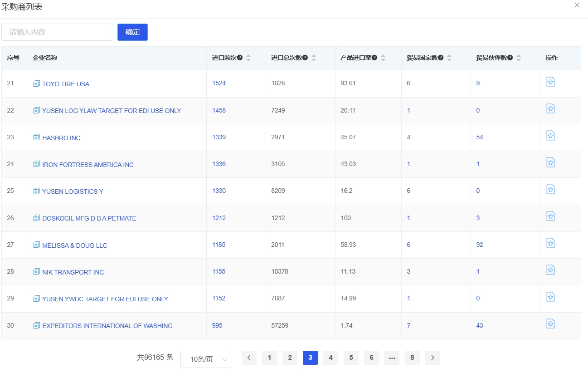Open YUSEN YWDC TARGET FOR EDI link
Screen dimensions: 588x373
tap(105, 299)
